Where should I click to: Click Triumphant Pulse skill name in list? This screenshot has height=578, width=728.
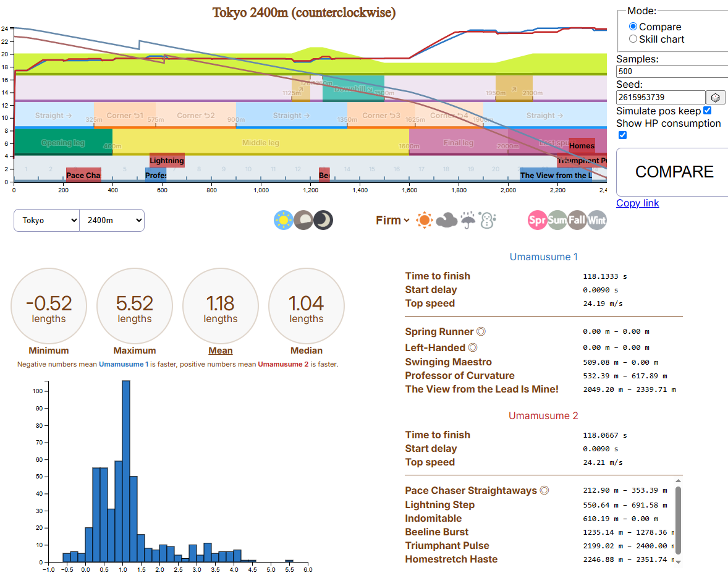pyautogui.click(x=447, y=545)
